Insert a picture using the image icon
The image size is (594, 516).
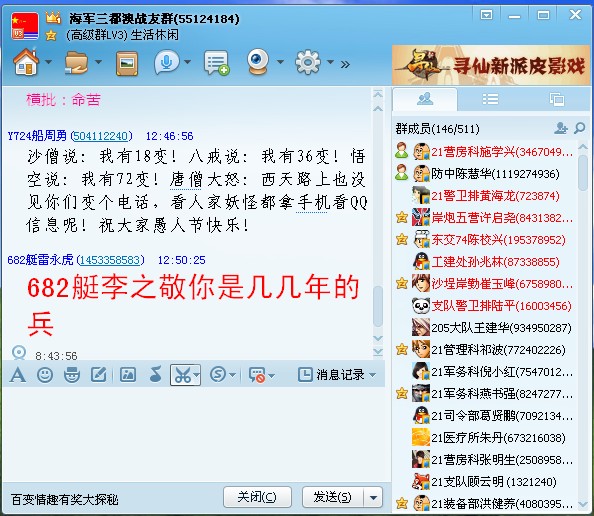128,375
